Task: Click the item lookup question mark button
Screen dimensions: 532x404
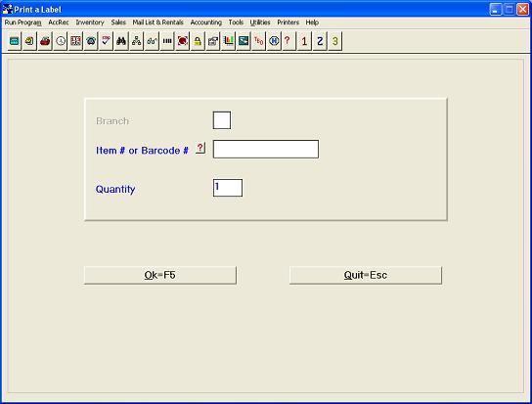Action: [x=200, y=148]
